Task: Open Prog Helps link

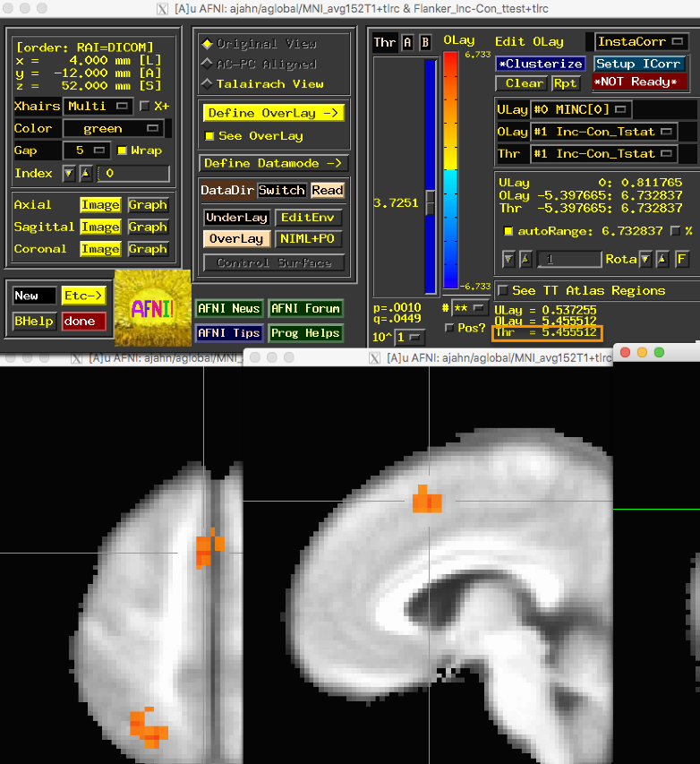Action: [305, 333]
